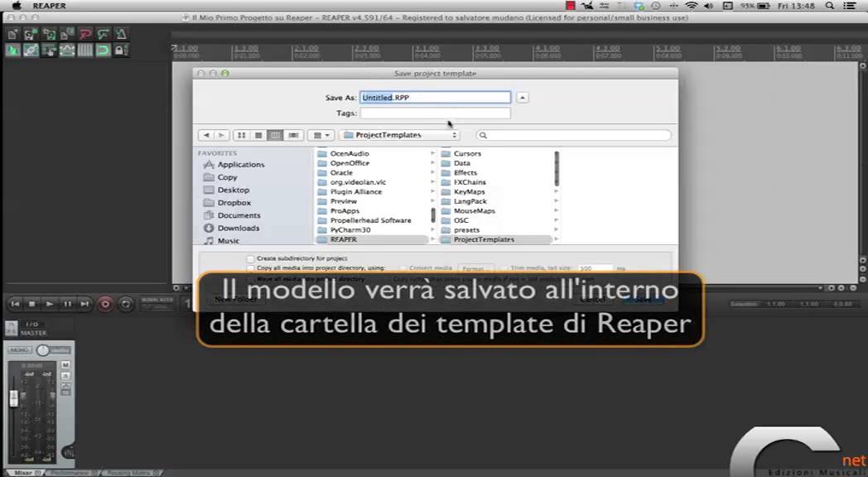The width and height of the screenshot is (868, 477).
Task: Check Copy all media into project directory
Action: click(x=251, y=267)
